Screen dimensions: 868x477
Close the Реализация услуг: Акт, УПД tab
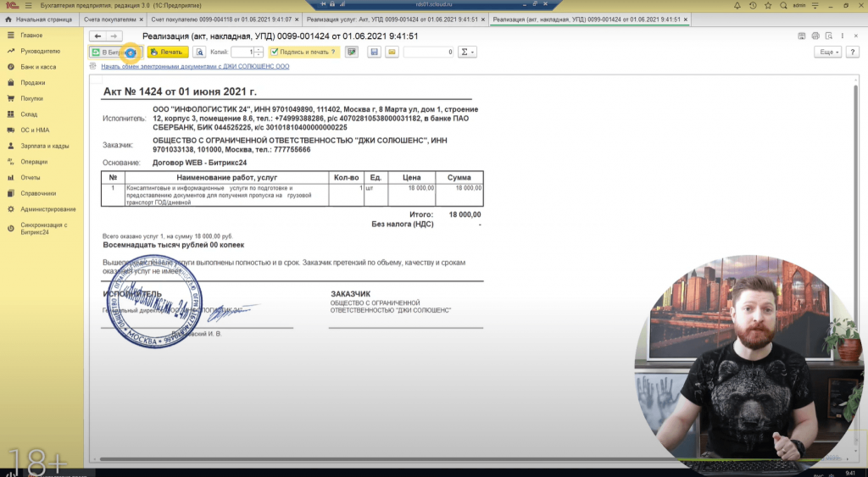[x=482, y=19]
